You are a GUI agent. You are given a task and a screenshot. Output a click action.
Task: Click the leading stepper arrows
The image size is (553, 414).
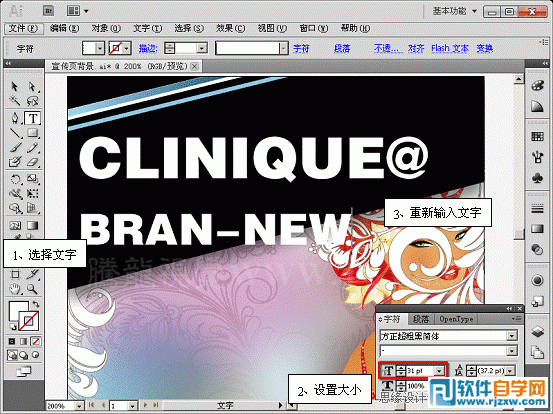point(471,371)
